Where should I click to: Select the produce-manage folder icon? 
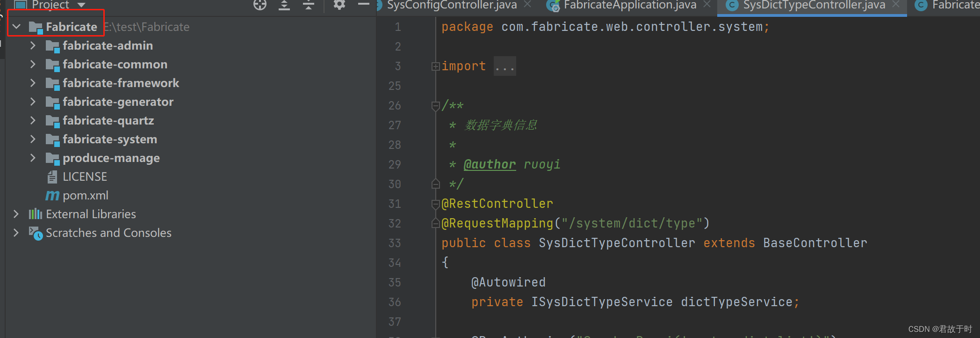click(x=52, y=158)
